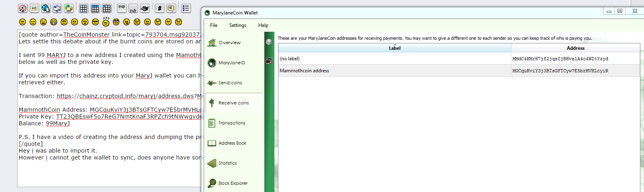Open the Address Book page
Screen dimensions: 644x192
click(x=235, y=143)
